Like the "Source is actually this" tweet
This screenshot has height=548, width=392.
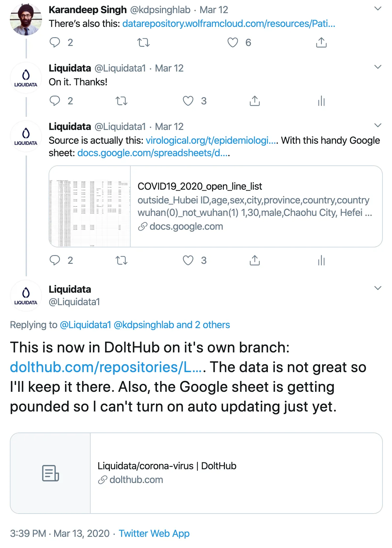click(188, 261)
